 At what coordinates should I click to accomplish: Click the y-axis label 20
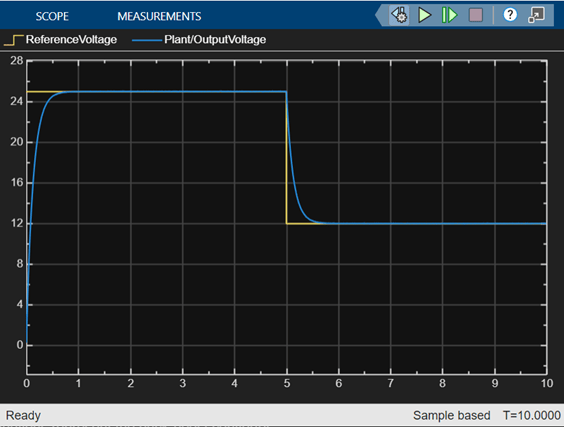click(x=17, y=142)
